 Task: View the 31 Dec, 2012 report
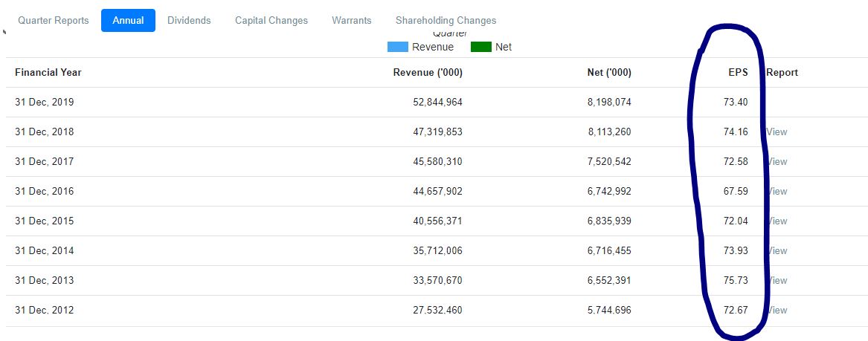777,311
